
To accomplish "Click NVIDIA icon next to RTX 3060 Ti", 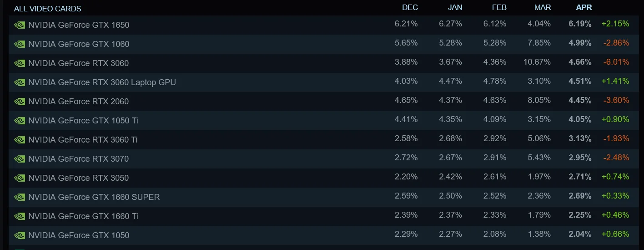I will pyautogui.click(x=20, y=140).
